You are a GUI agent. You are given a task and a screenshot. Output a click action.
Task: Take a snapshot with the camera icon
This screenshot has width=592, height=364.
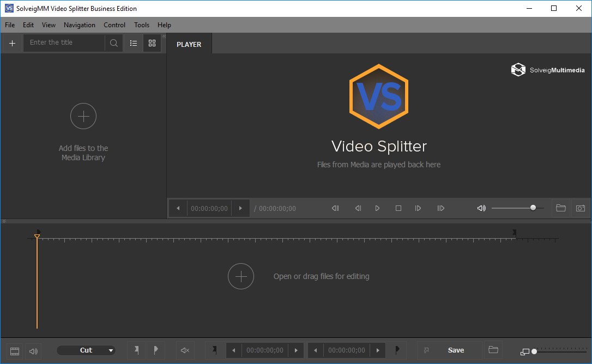(x=581, y=208)
